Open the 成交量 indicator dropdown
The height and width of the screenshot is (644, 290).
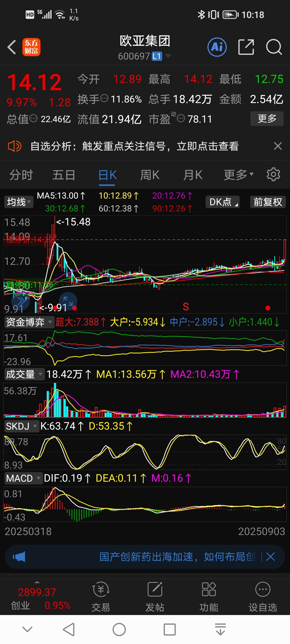coord(24,374)
